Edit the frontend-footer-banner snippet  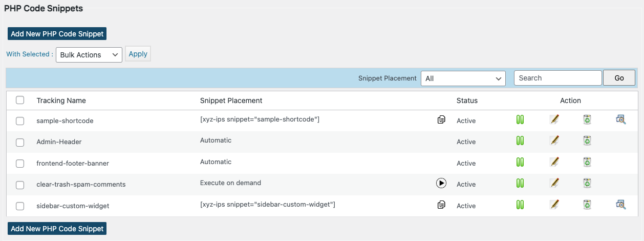554,162
